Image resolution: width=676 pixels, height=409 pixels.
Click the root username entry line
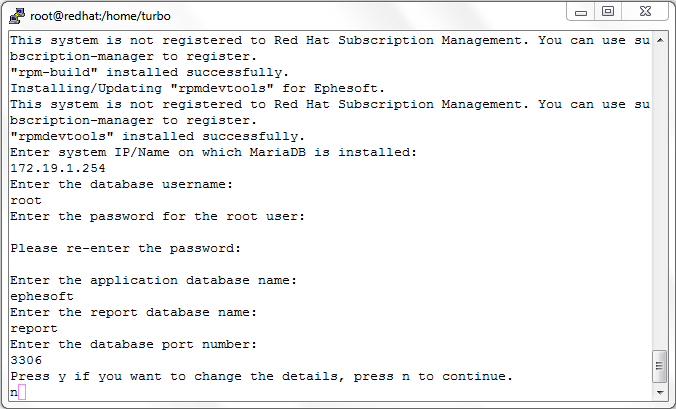coord(26,200)
